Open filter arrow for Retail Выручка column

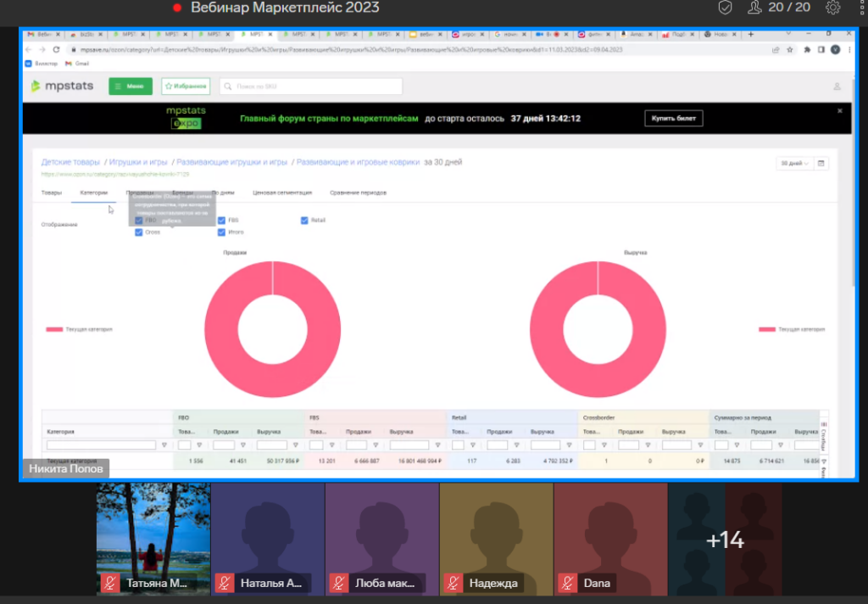coord(569,445)
